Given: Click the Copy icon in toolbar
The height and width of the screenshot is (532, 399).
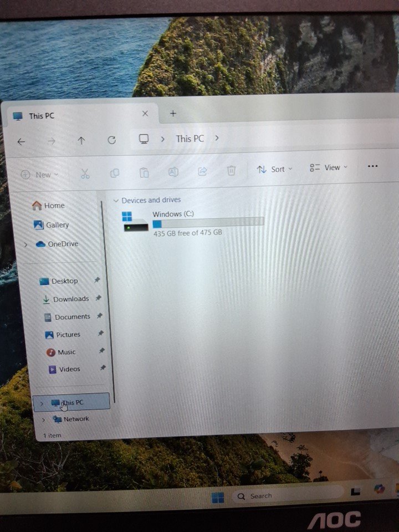Looking at the screenshot, I should [x=115, y=173].
